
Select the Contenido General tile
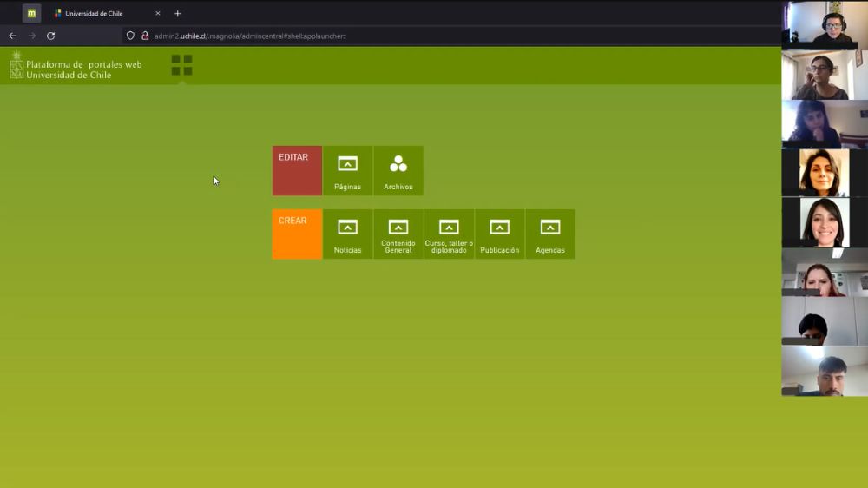[398, 234]
